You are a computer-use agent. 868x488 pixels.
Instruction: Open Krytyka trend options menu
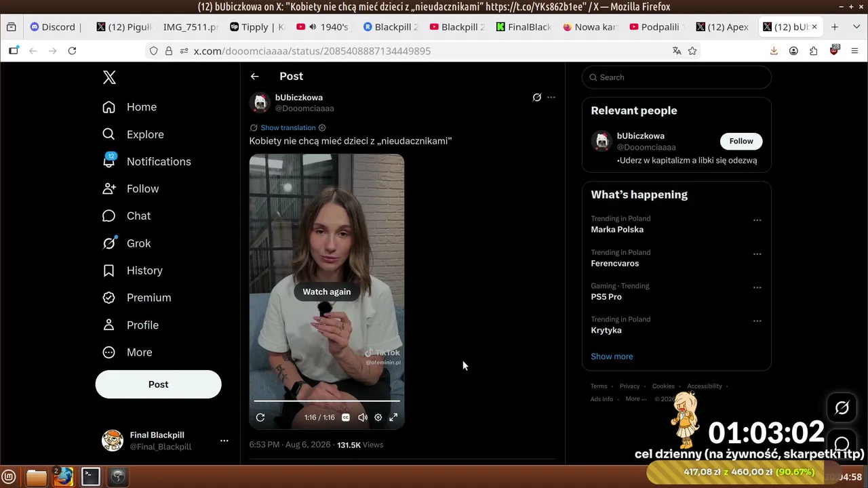757,321
